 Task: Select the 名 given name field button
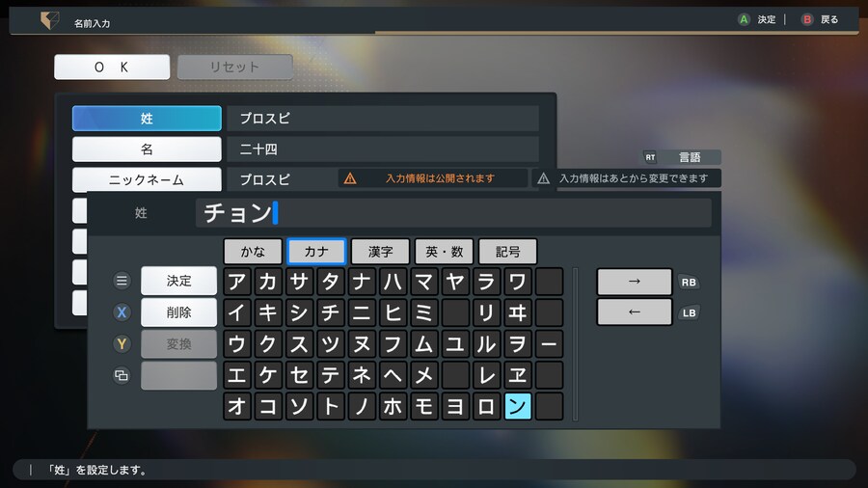(x=147, y=149)
